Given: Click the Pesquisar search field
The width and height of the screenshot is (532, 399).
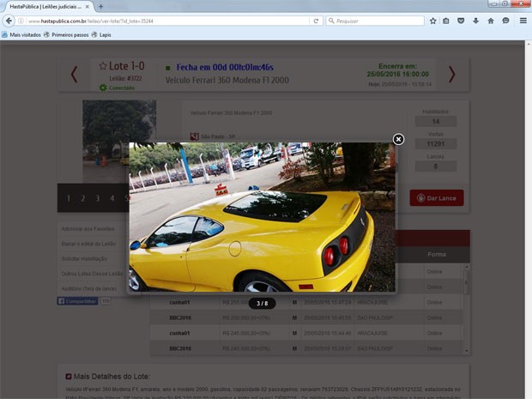Looking at the screenshot, I should point(378,21).
